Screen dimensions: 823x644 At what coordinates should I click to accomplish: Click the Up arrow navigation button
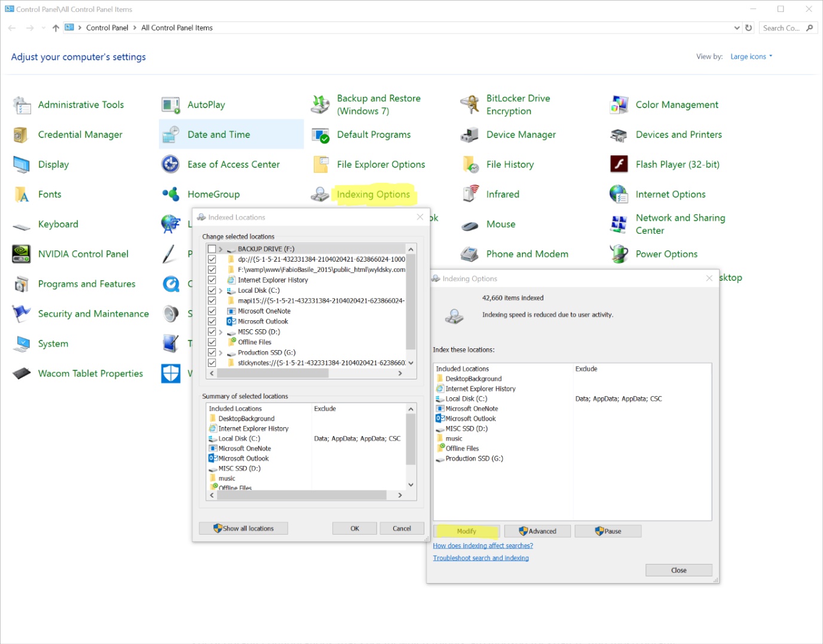coord(56,28)
